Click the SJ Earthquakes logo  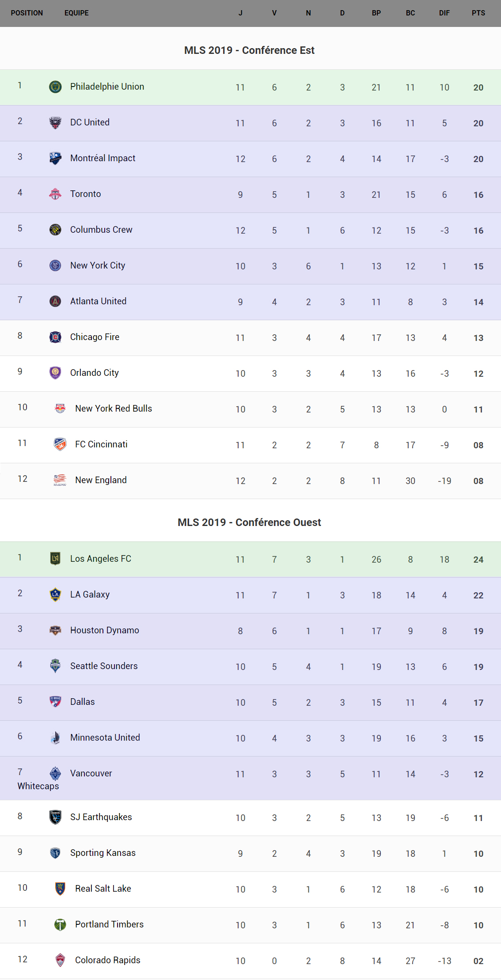coord(55,817)
